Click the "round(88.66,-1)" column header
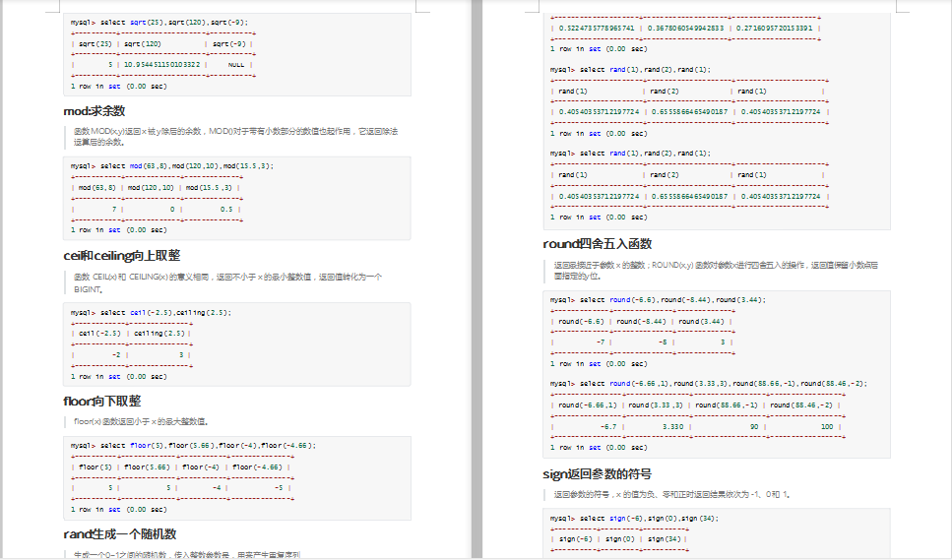952x560 pixels. click(x=727, y=405)
